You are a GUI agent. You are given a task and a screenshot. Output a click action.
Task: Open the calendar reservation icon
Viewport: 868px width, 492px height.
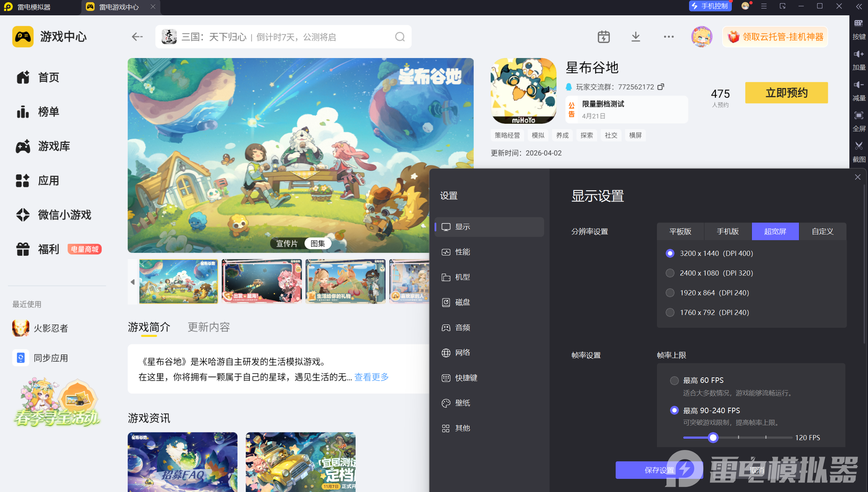[604, 37]
